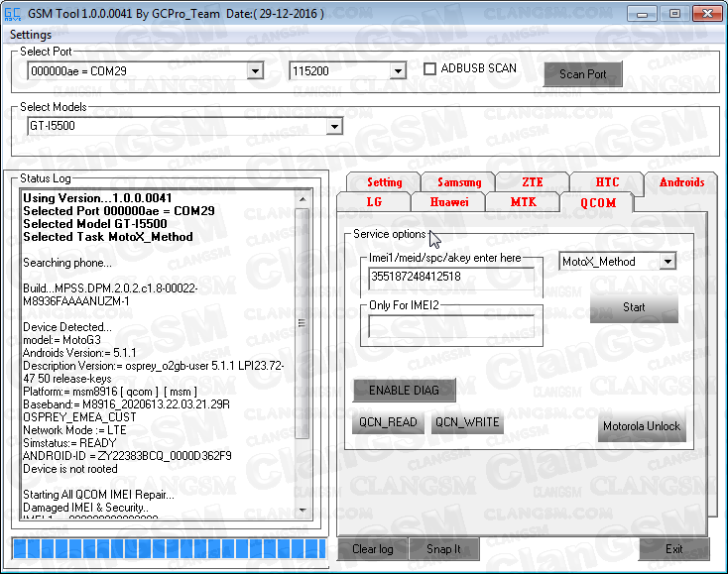This screenshot has width=728, height=574.
Task: Select the MTK tab
Action: pos(523,202)
